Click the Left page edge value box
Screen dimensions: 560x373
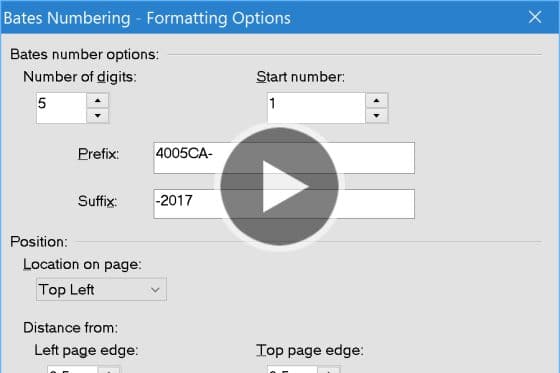pos(72,369)
